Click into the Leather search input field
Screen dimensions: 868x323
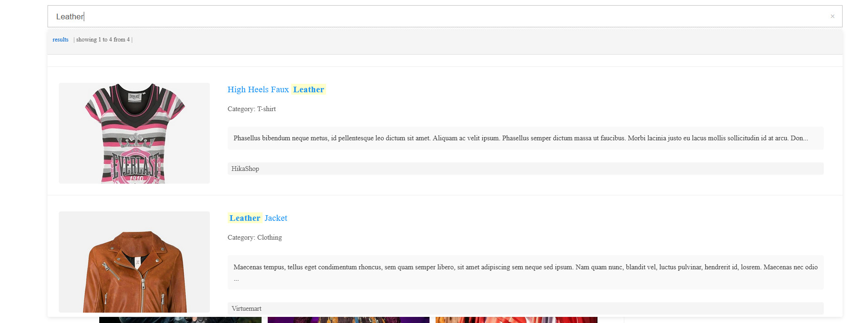click(x=423, y=16)
